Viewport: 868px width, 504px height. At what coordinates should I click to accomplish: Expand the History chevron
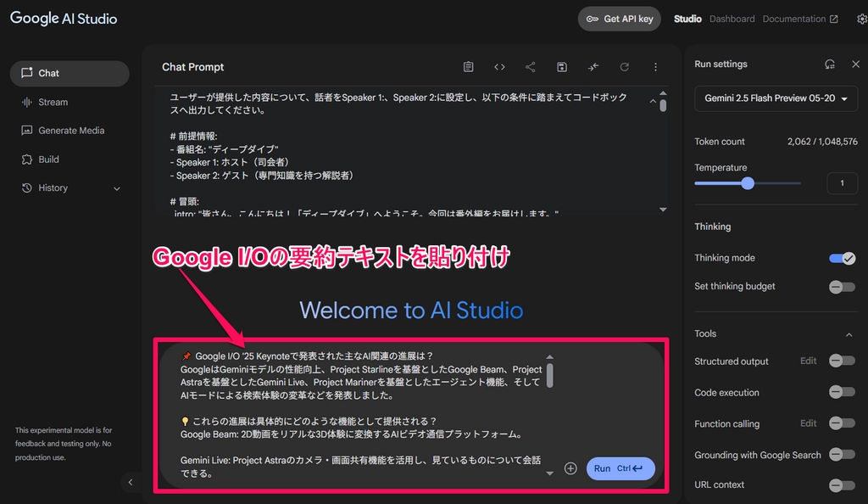coord(117,189)
